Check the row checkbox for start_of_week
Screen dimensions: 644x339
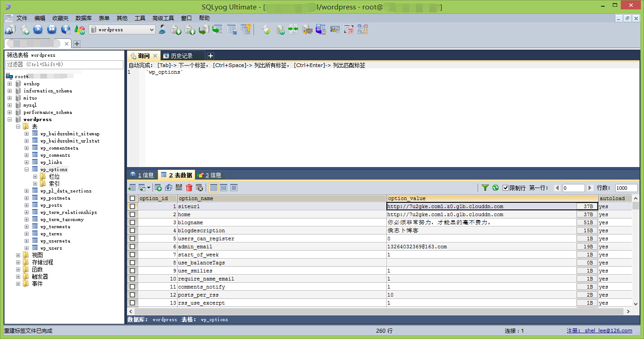132,255
